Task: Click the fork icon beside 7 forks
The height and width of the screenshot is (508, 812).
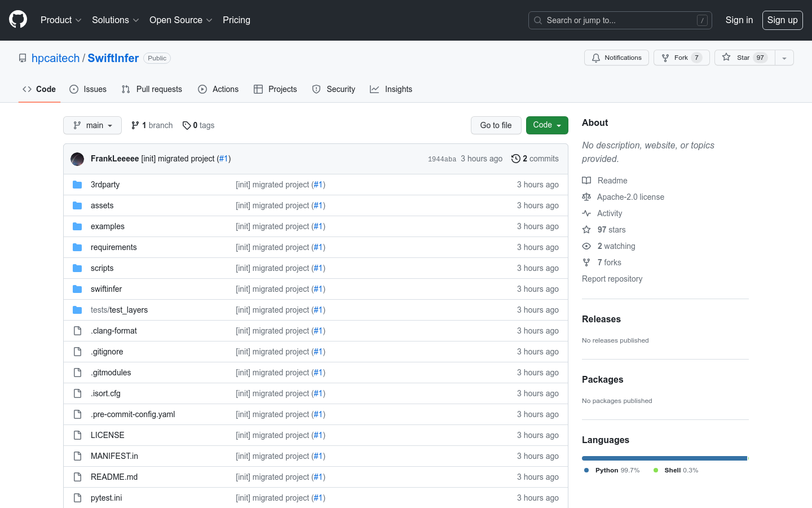Action: [x=586, y=262]
